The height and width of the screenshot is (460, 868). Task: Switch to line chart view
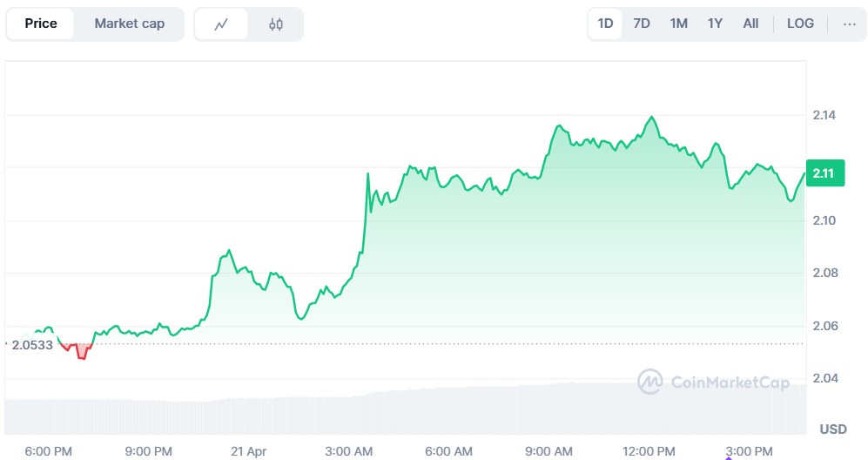(221, 24)
